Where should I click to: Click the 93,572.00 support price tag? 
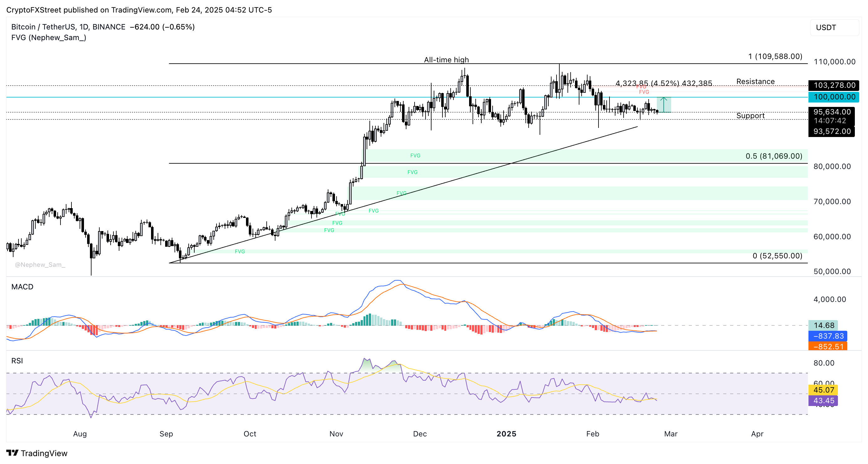832,131
